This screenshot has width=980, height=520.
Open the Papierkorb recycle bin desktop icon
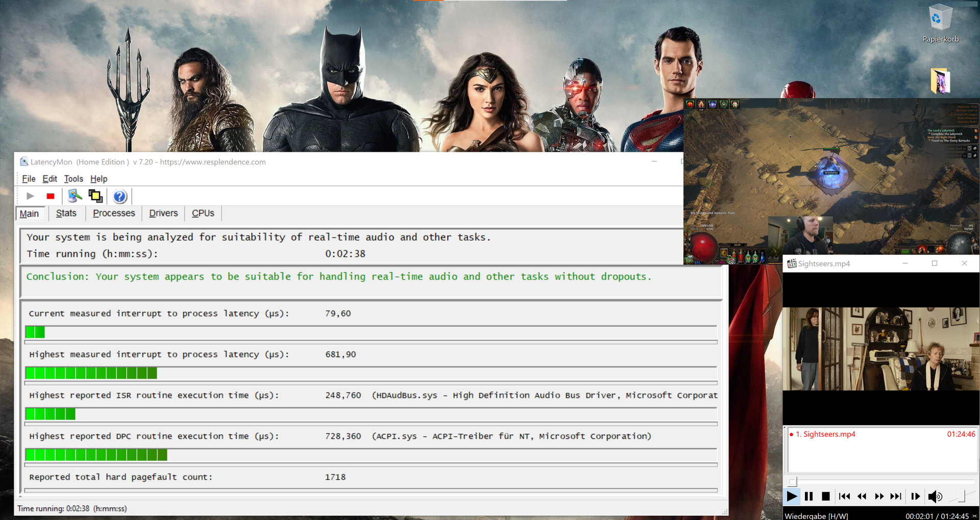tap(940, 24)
